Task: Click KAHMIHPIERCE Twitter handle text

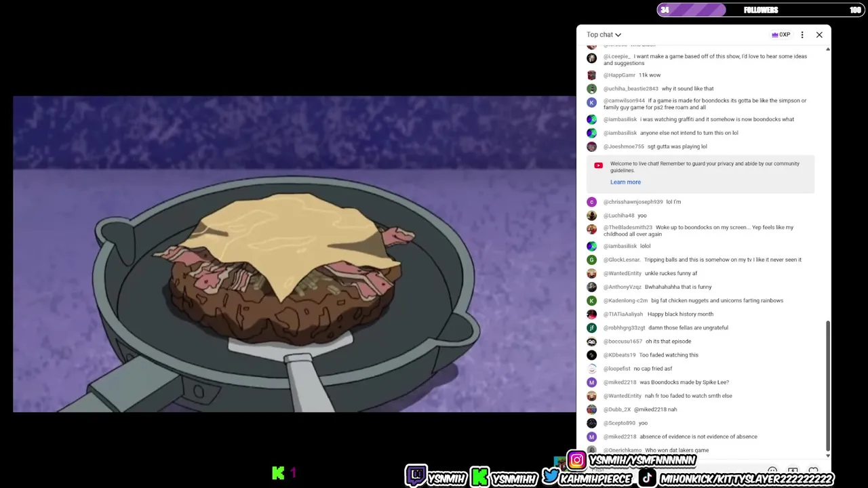Action: (597, 479)
